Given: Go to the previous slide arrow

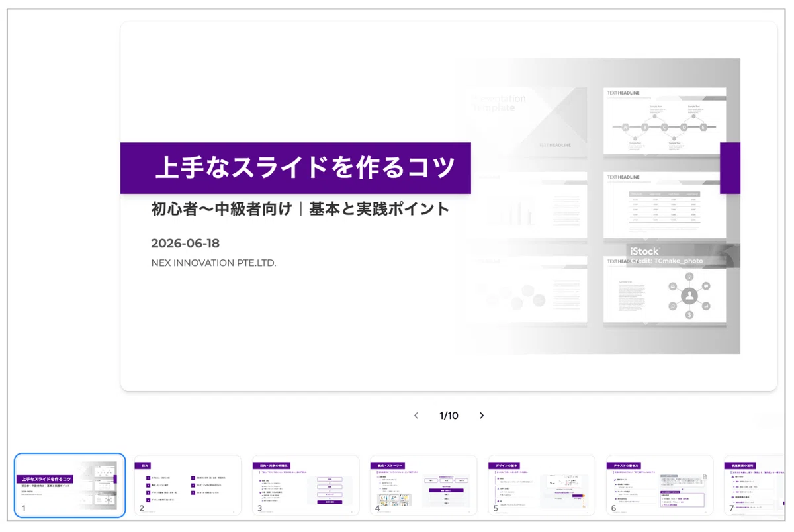Looking at the screenshot, I should (416, 416).
